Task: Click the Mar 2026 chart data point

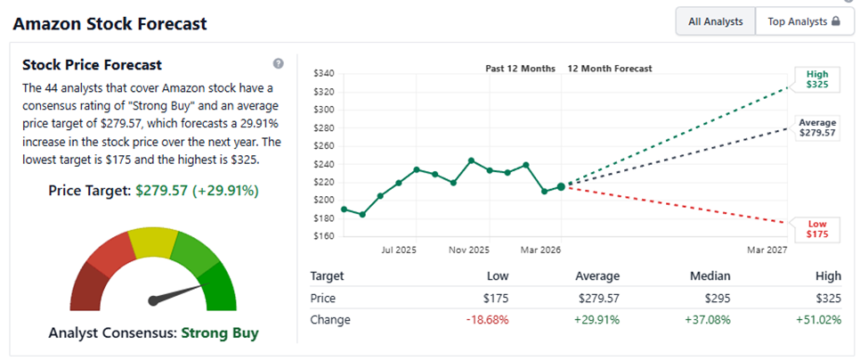Action: 561,186
